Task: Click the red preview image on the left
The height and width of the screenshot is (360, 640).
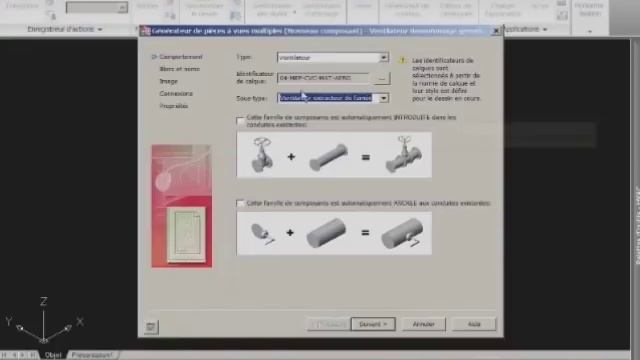Action: coord(182,206)
